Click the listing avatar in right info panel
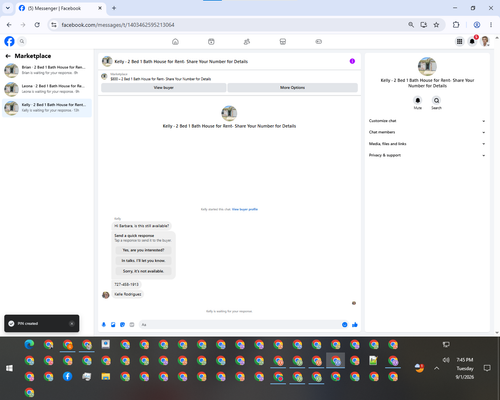Screen dimensions: 500x400 (427, 66)
